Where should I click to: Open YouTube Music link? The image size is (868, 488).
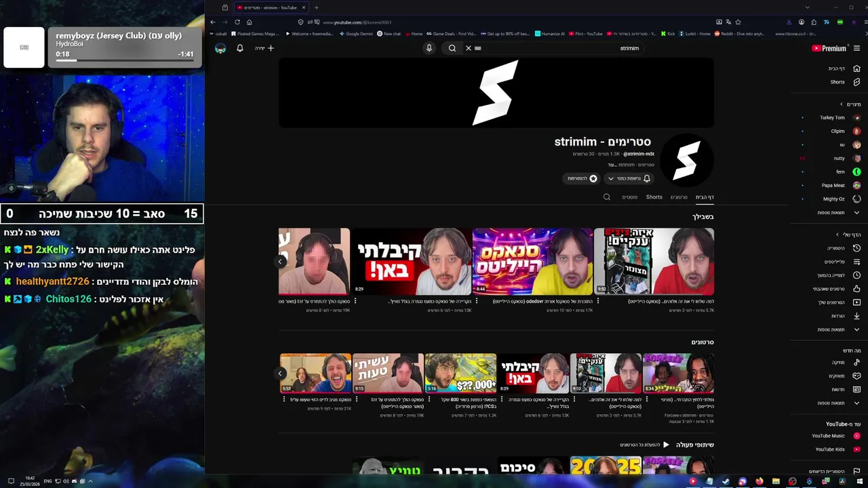(x=837, y=436)
